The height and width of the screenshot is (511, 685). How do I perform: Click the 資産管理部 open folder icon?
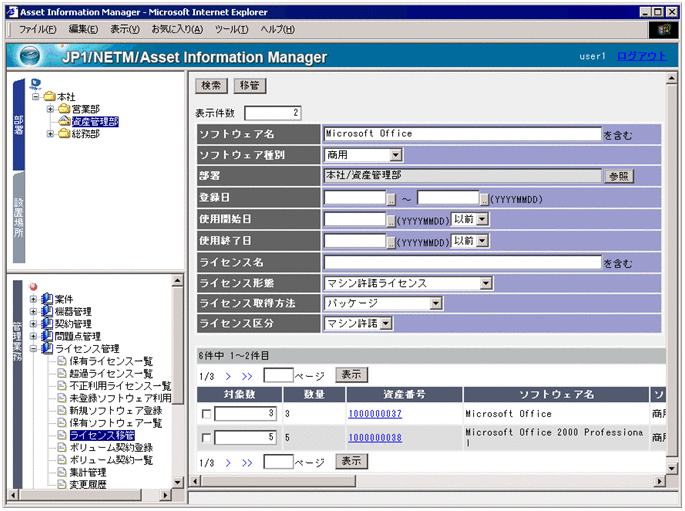point(64,121)
